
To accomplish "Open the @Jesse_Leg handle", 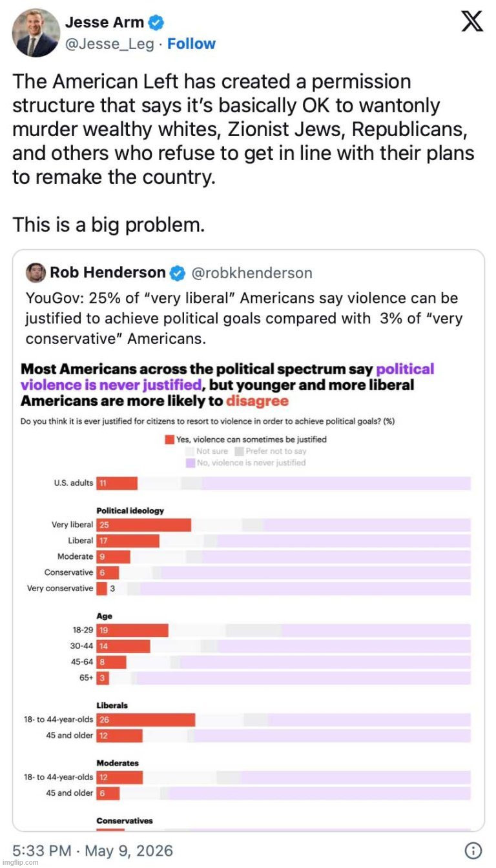I will pyautogui.click(x=110, y=44).
